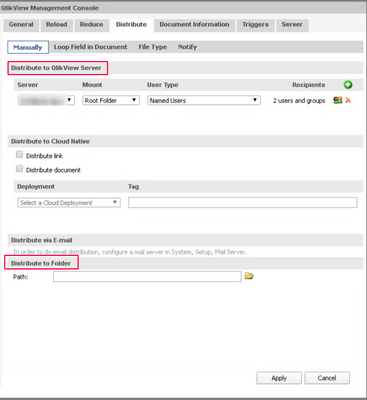
Task: Select the Distribute tab
Action: point(131,25)
